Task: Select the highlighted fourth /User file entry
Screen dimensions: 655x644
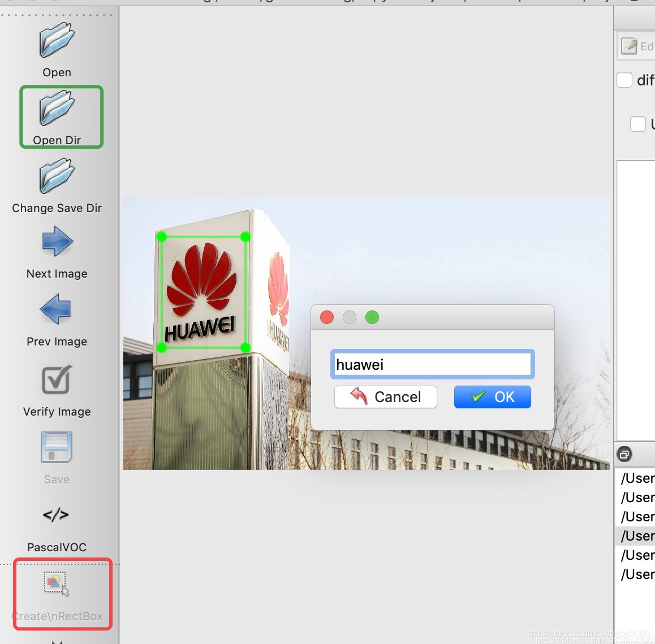Action: (x=635, y=535)
